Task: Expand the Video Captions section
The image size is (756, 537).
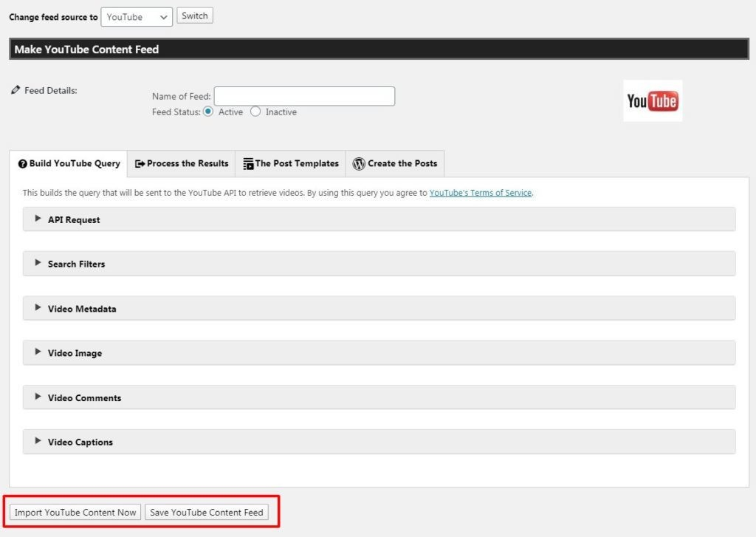Action: tap(80, 442)
